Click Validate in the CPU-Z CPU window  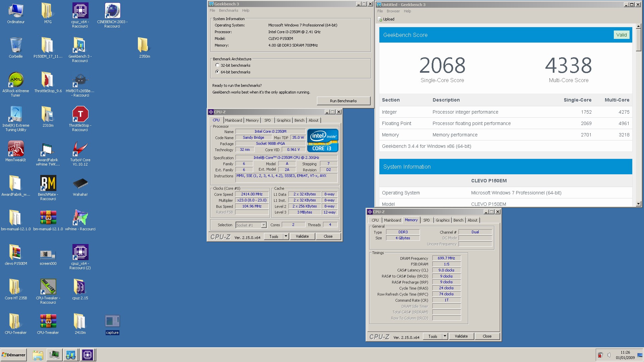(x=302, y=236)
